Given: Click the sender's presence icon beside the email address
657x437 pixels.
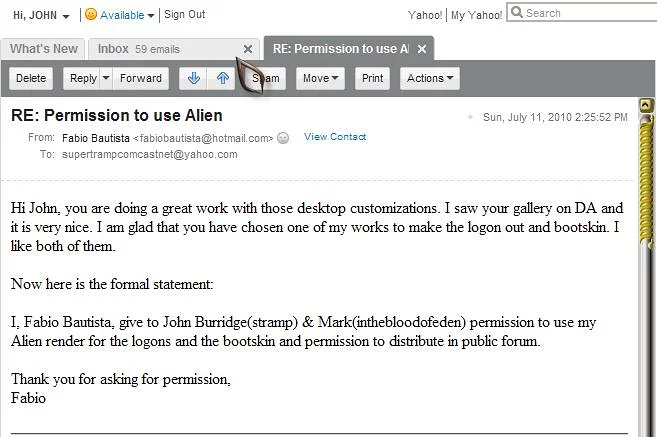Looking at the screenshot, I should (283, 138).
